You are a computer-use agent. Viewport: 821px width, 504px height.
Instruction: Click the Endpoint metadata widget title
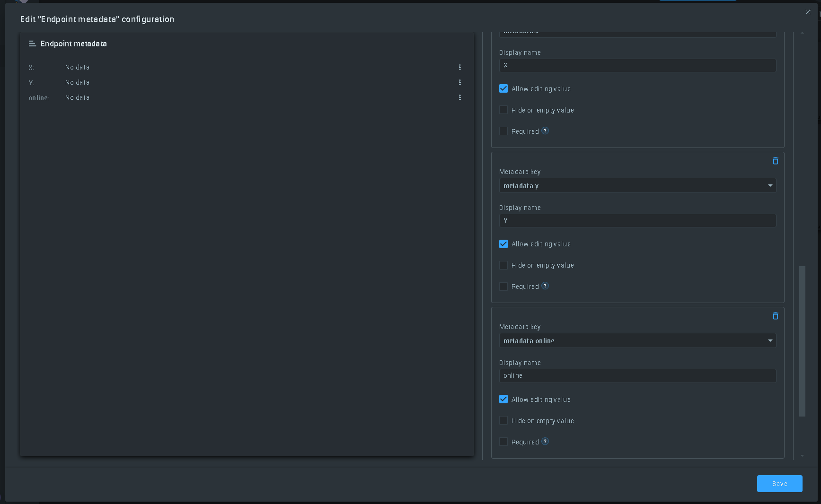coord(74,43)
